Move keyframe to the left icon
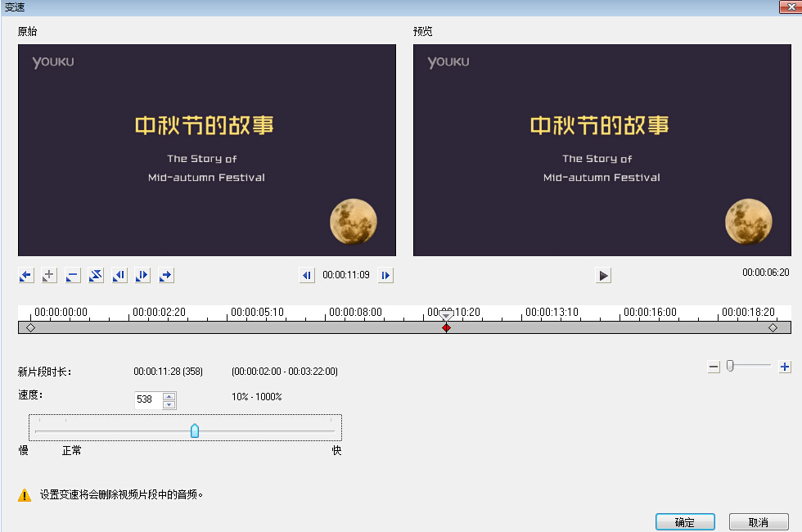 coord(119,276)
